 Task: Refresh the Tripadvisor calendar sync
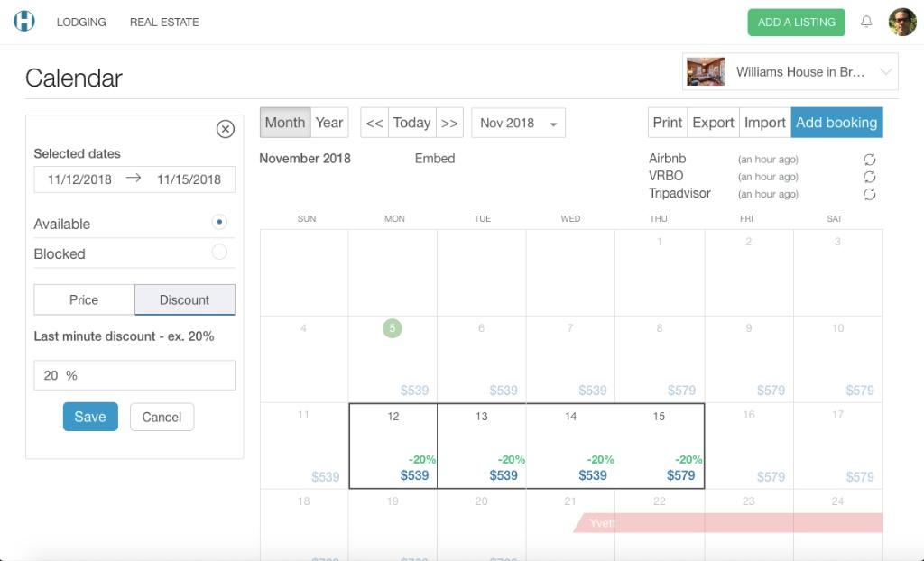tap(870, 194)
